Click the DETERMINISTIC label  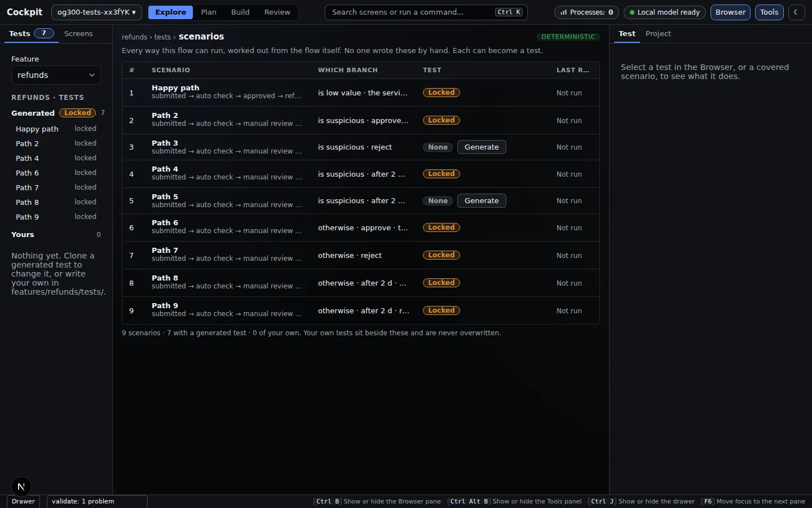coord(568,37)
